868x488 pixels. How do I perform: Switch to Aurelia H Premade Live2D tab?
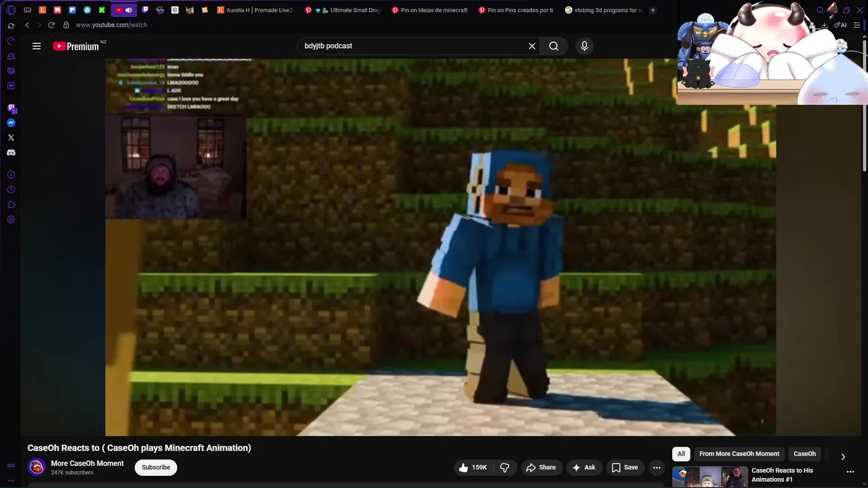coord(255,10)
